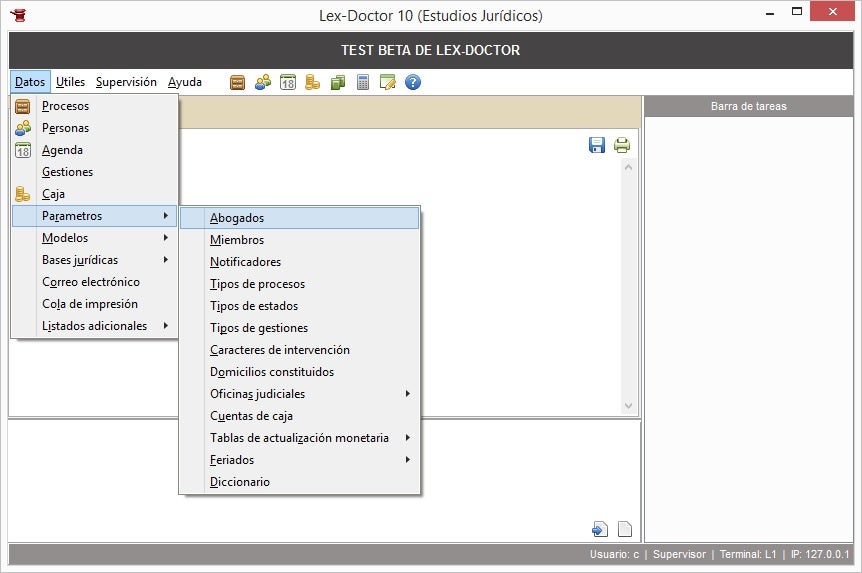Open the Supervisión menu
The image size is (862, 573).
point(126,82)
